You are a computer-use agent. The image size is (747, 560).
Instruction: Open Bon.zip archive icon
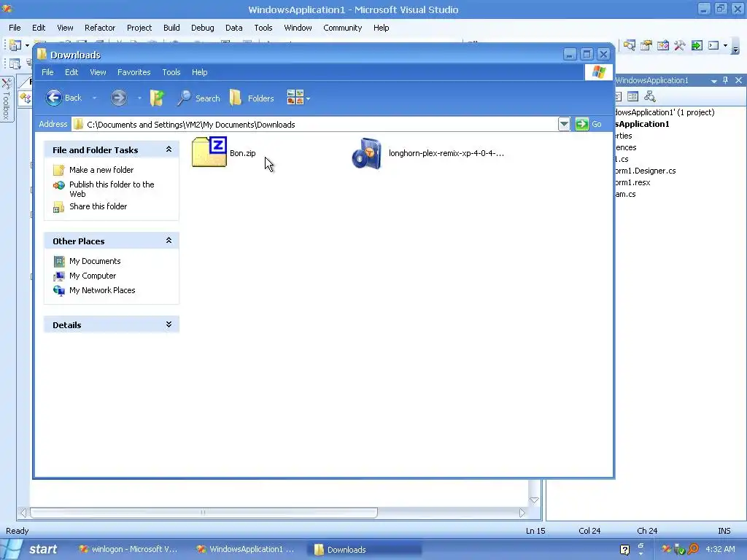point(209,152)
